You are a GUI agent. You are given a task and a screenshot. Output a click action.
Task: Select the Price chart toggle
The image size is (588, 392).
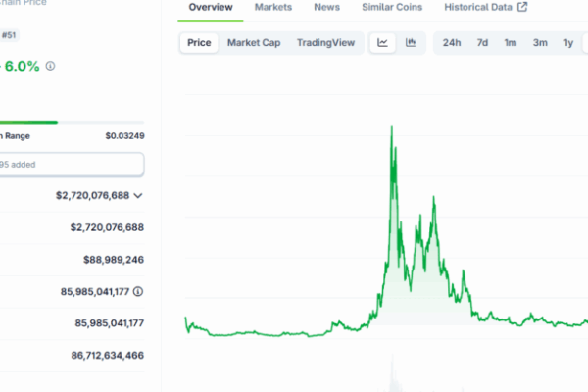pyautogui.click(x=199, y=43)
